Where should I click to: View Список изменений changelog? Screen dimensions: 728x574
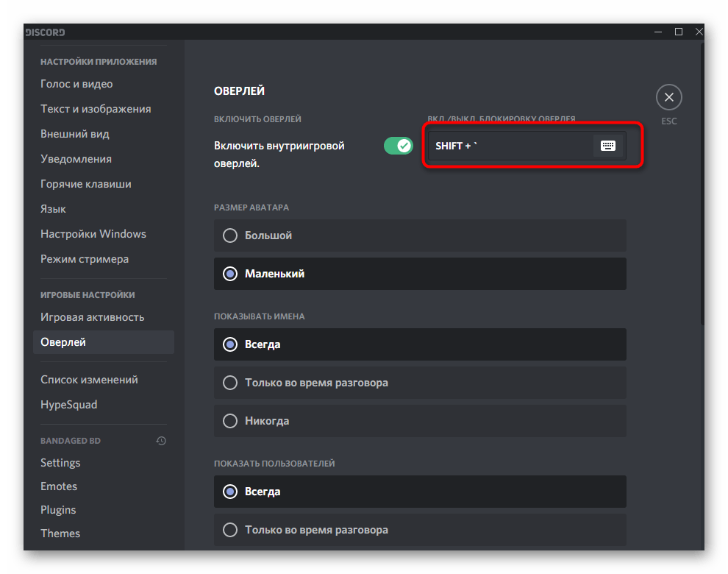89,380
